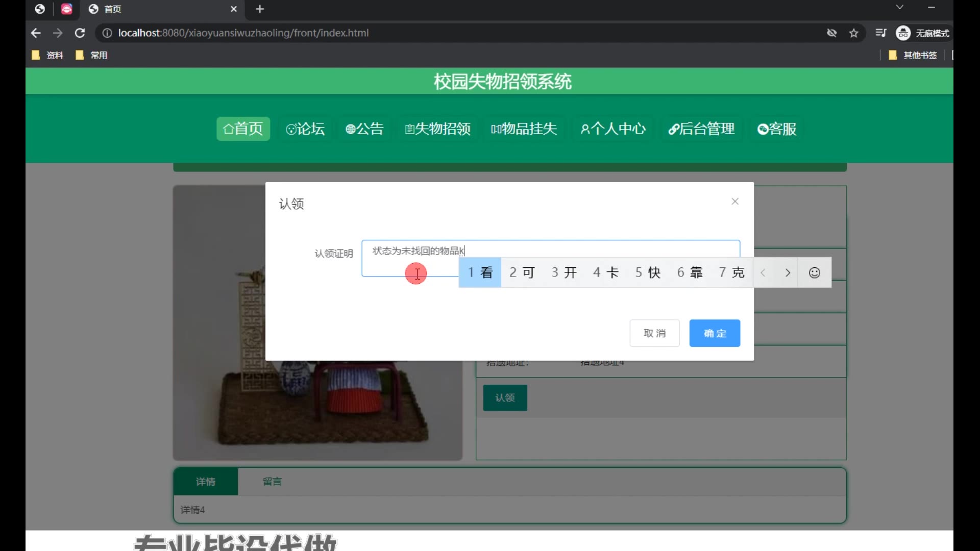
Task: Open 失物招领 navigation menu item
Action: point(438,129)
